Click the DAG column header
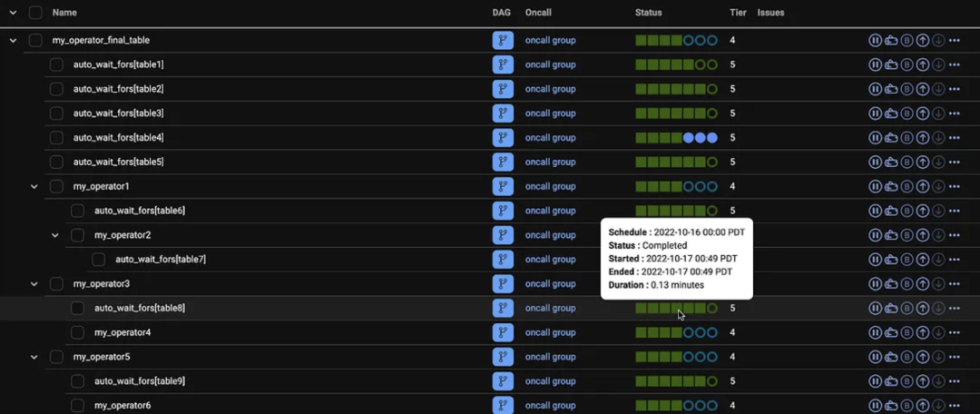The image size is (980, 414). [x=501, y=13]
